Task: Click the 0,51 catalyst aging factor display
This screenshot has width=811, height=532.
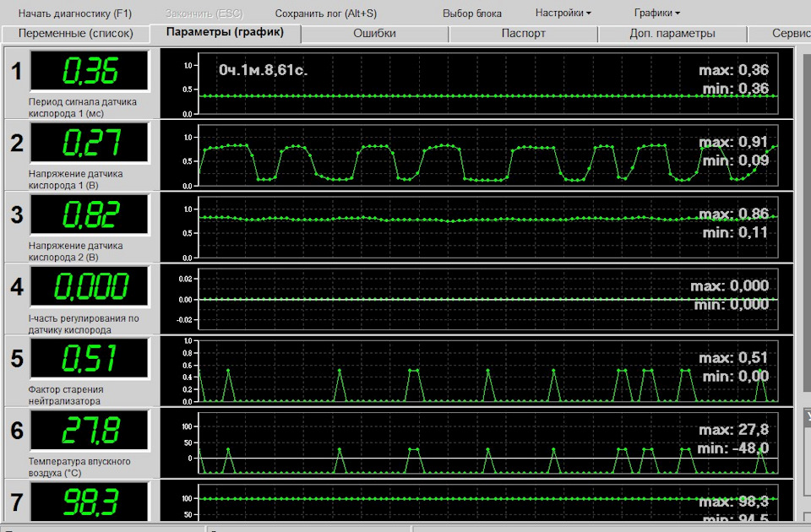Action: tap(90, 359)
